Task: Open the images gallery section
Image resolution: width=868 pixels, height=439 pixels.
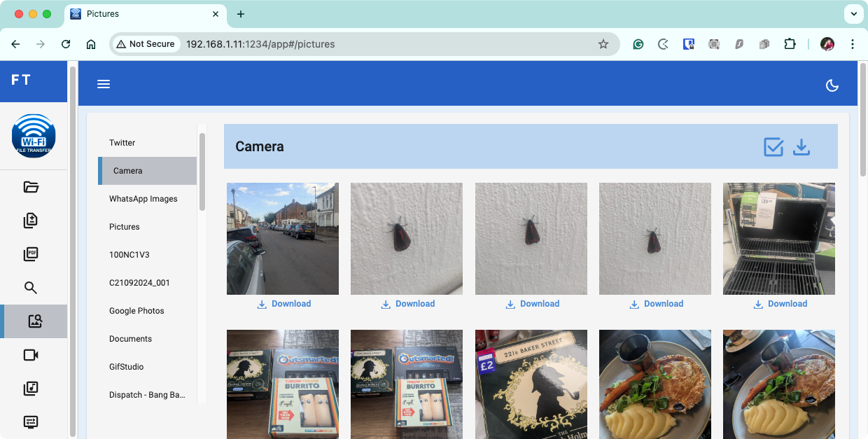Action: (30, 321)
